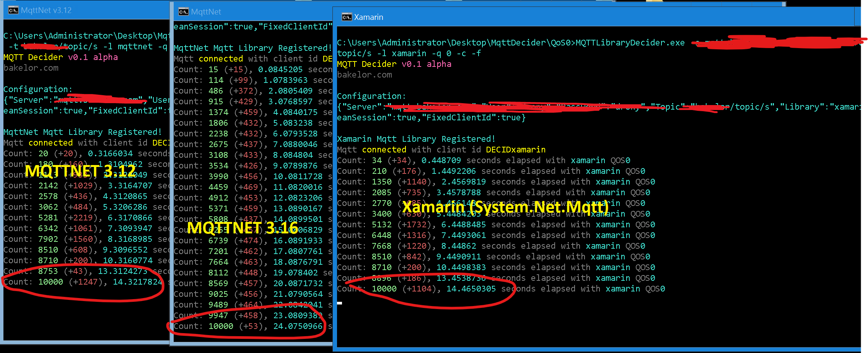Click 'Count: 3990 (+456)' line in MqttNet window

click(x=253, y=176)
